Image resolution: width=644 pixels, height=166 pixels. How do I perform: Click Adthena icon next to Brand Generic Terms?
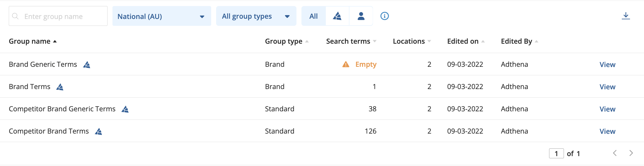tap(87, 65)
